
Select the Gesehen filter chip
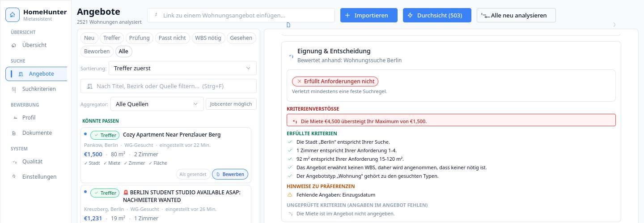(x=241, y=38)
